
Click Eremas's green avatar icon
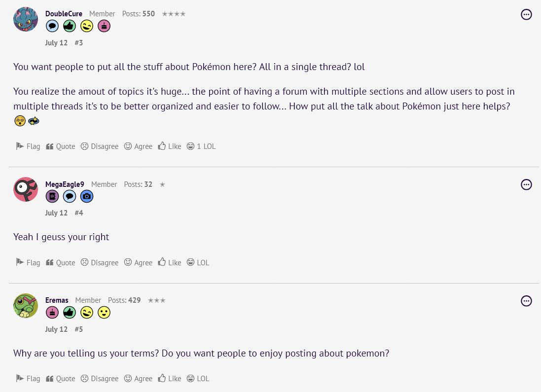[x=26, y=306]
